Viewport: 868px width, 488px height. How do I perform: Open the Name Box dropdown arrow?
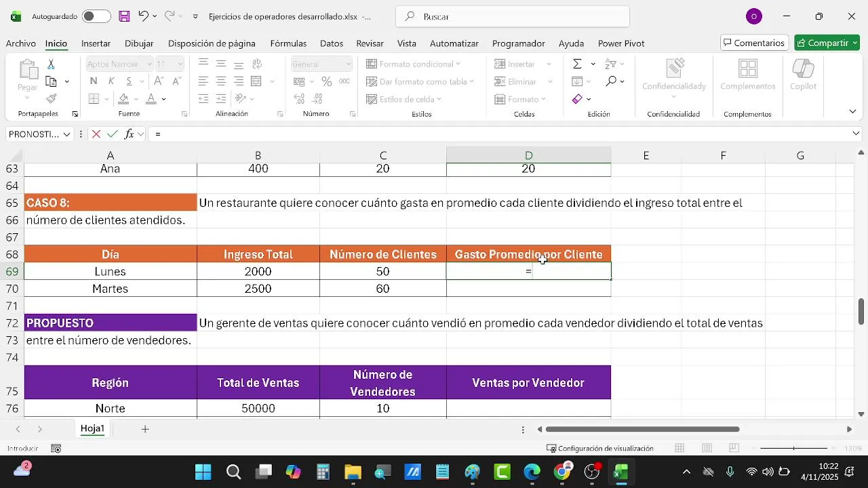pyautogui.click(x=66, y=134)
